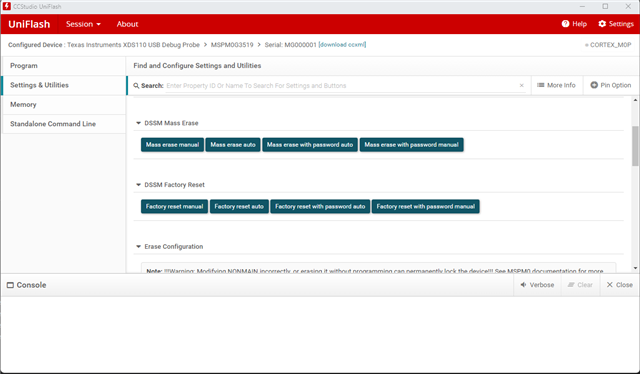Viewport: 640px width, 374px height.
Task: Select the Standalone Command Line tab
Action: (64, 124)
